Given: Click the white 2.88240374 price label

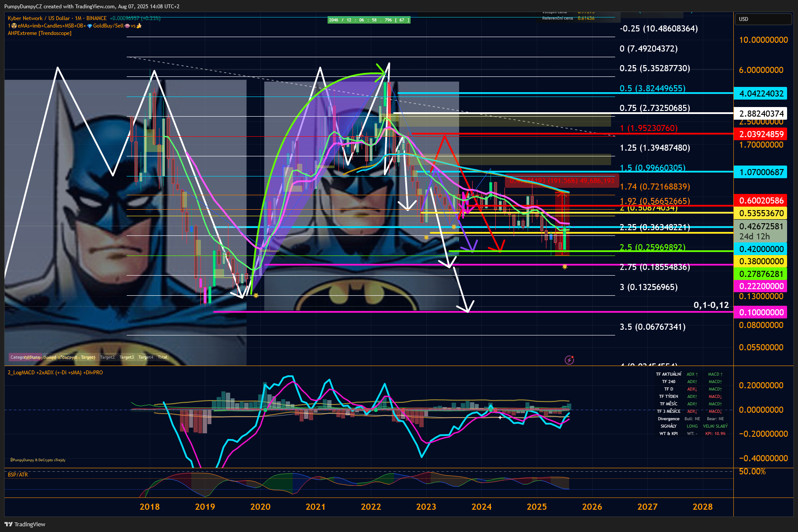Looking at the screenshot, I should click(x=761, y=114).
